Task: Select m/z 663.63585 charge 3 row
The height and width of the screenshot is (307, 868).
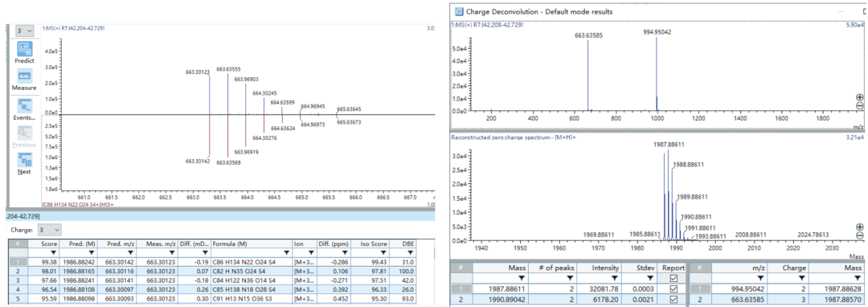Action: point(777,299)
